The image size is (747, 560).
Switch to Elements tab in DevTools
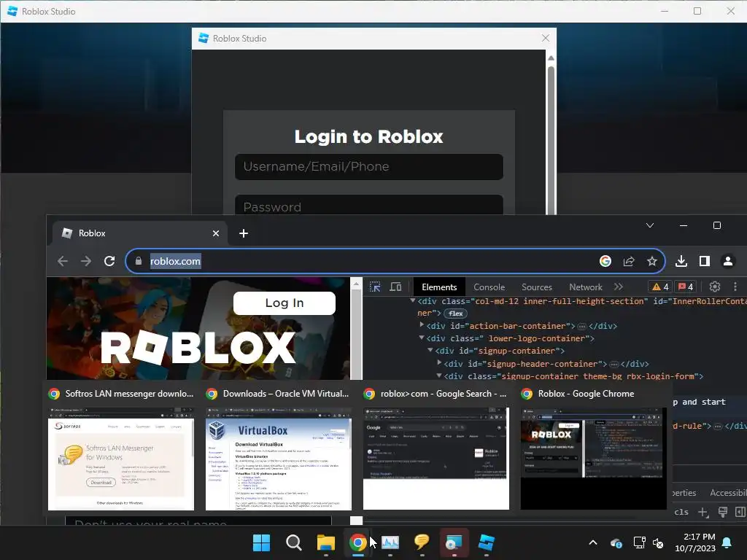(x=439, y=287)
